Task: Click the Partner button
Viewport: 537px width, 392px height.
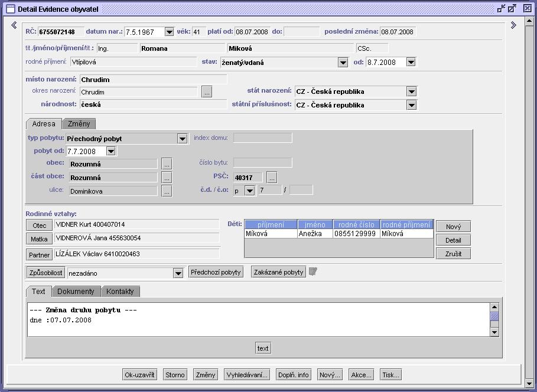Action: tap(40, 254)
